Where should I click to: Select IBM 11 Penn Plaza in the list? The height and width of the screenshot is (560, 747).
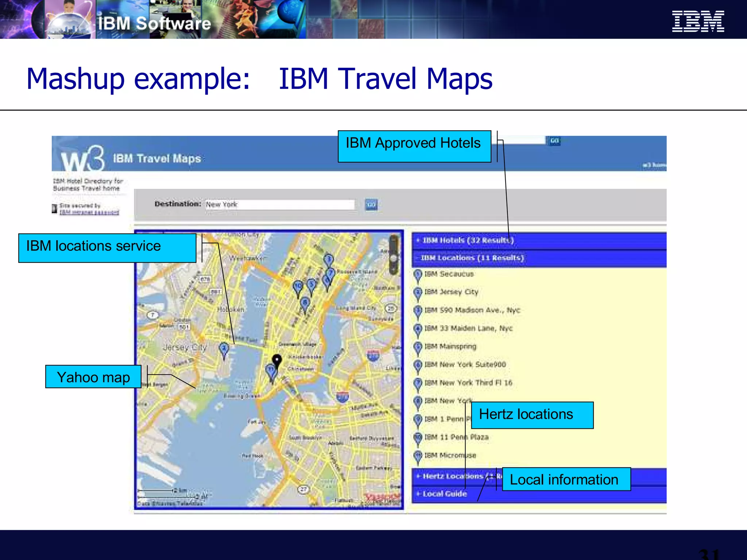point(456,437)
